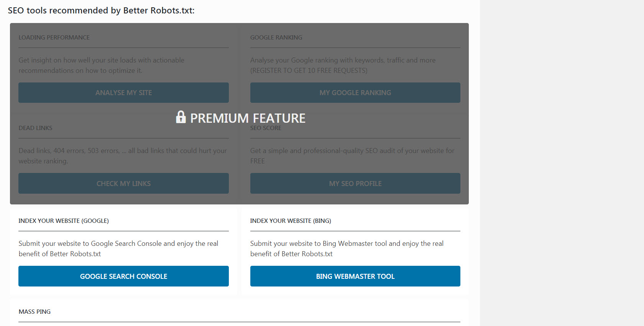Viewport: 644px width, 326px height.
Task: Click the LOADING PERFORMANCE heading
Action: point(54,38)
